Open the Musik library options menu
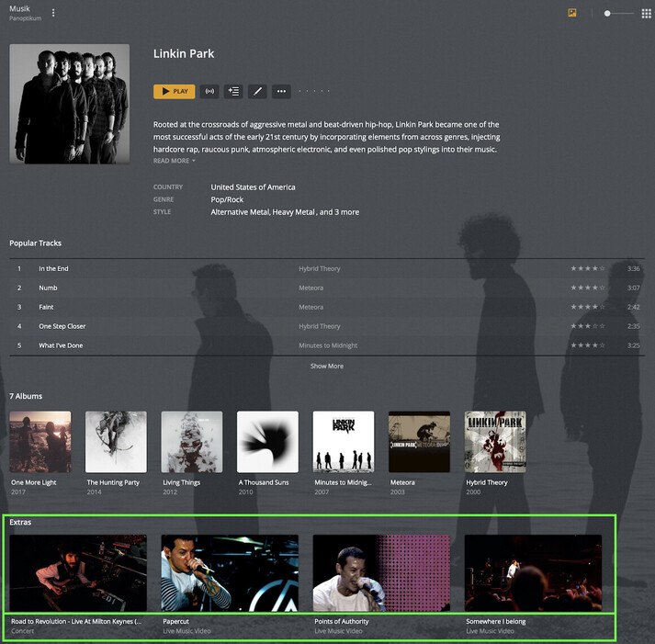This screenshot has width=655, height=644. click(53, 13)
